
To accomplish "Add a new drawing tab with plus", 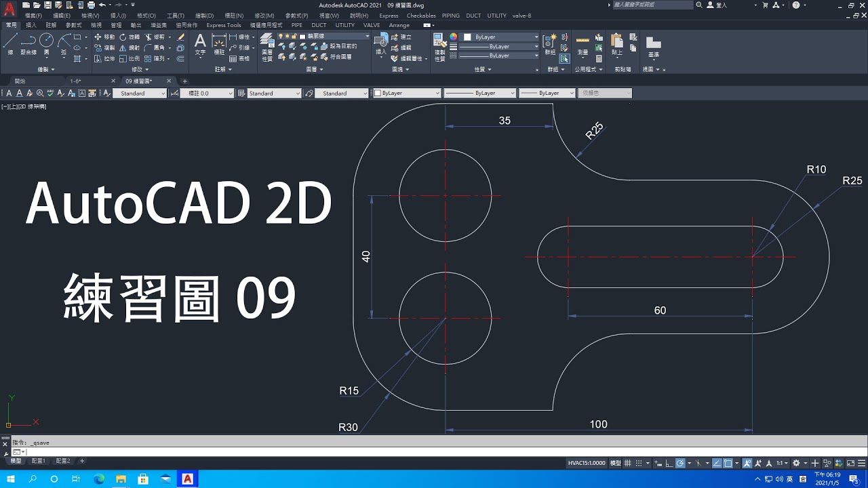I will (x=184, y=81).
